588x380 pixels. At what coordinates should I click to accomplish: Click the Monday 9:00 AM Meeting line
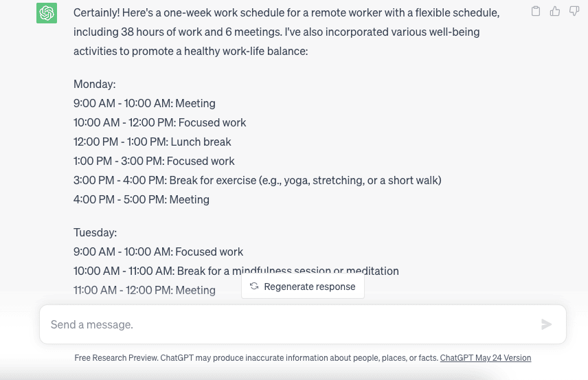pyautogui.click(x=144, y=103)
